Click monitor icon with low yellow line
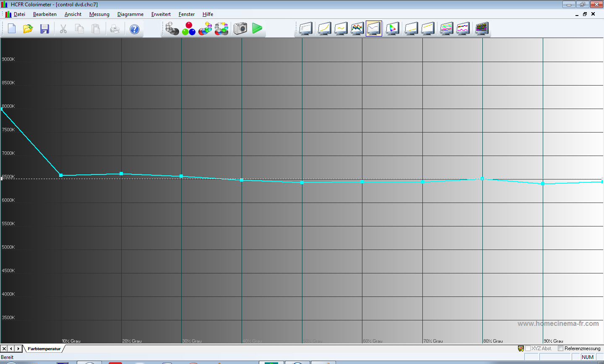Screen dimensions: 604x364 point(411,29)
